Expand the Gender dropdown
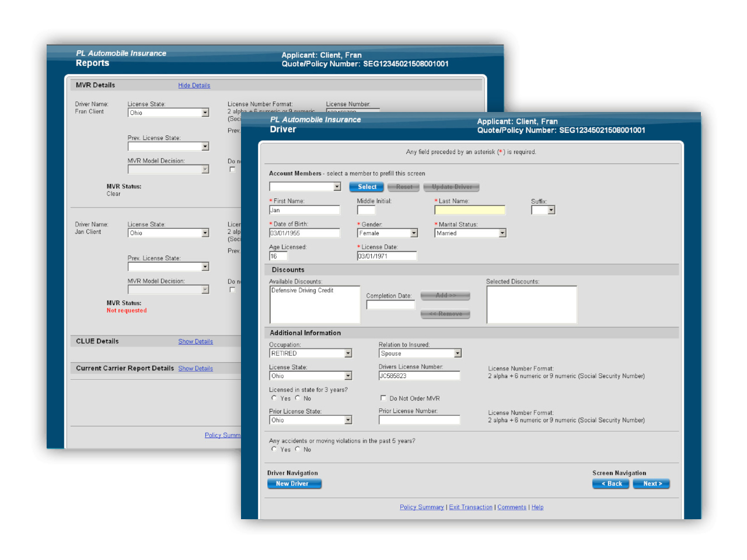The image size is (747, 560). click(388, 233)
